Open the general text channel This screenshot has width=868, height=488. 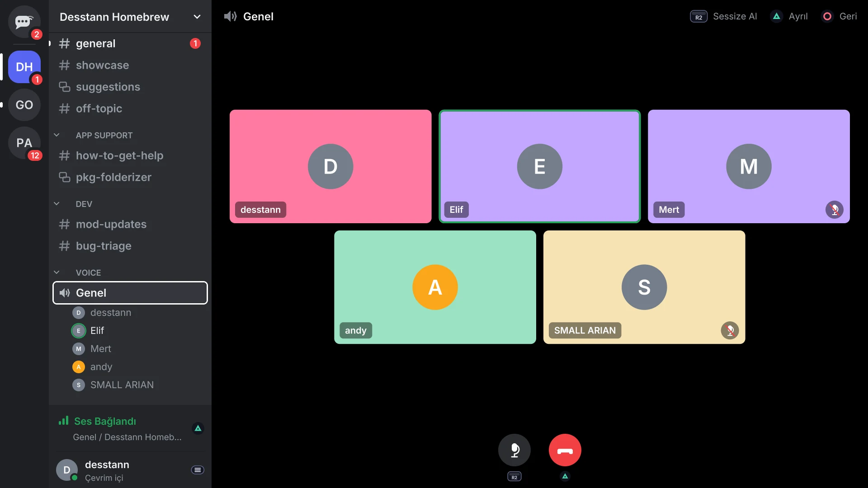pyautogui.click(x=130, y=43)
